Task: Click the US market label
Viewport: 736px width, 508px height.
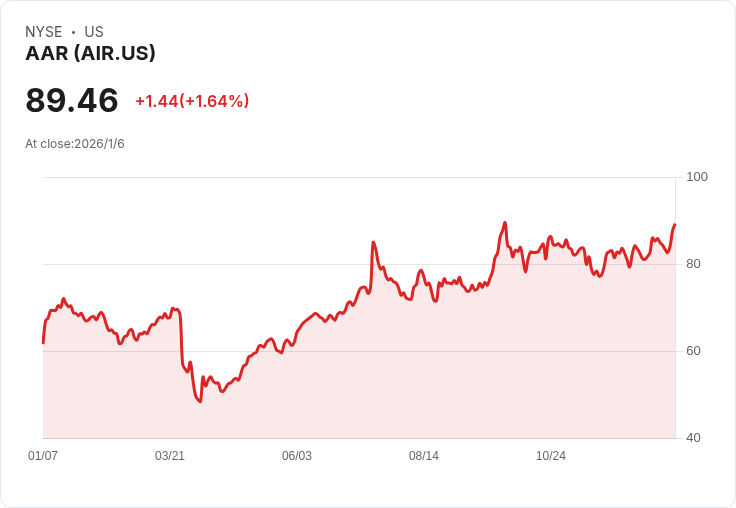Action: coord(94,32)
